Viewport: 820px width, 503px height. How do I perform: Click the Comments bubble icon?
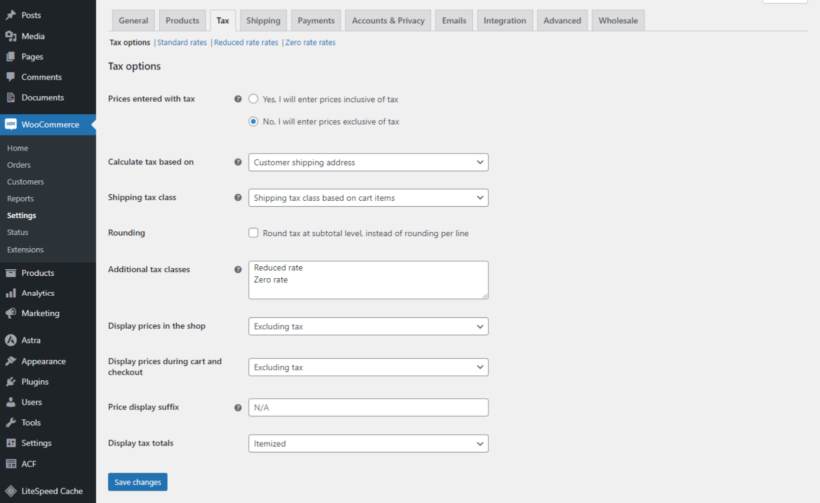coord(10,77)
